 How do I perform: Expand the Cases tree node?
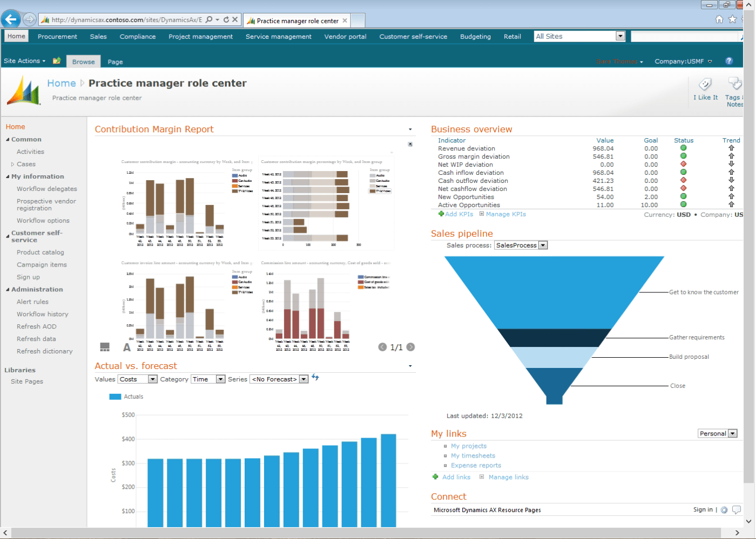13,165
